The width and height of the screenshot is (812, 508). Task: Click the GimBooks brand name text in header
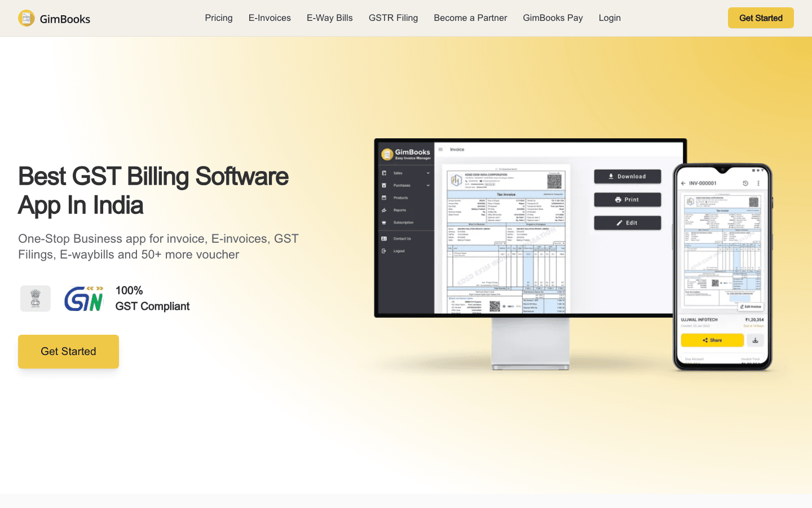(65, 19)
